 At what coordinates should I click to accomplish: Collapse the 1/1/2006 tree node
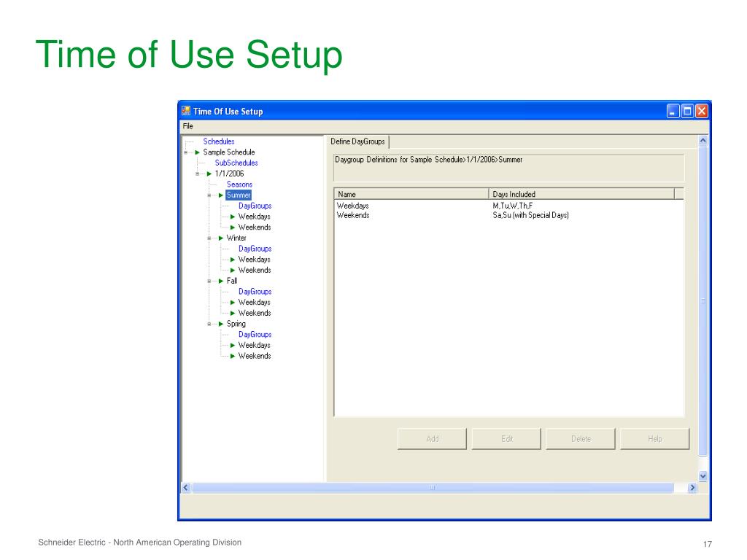coord(198,174)
